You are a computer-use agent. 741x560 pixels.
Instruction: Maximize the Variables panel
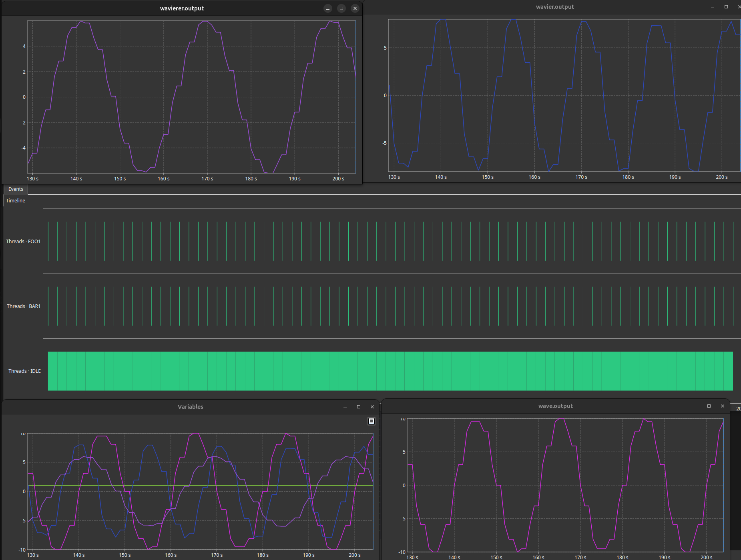pos(359,407)
